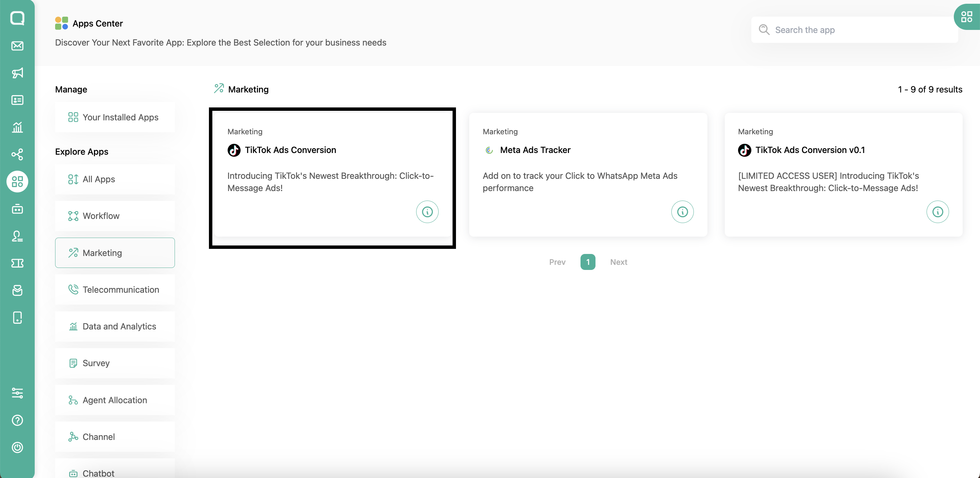980x478 pixels.
Task: Open the chat logo icon in sidebar
Action: point(17,18)
